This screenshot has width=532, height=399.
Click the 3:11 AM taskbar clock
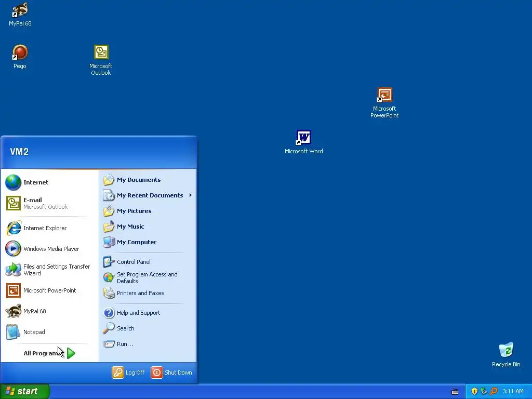[x=513, y=391]
